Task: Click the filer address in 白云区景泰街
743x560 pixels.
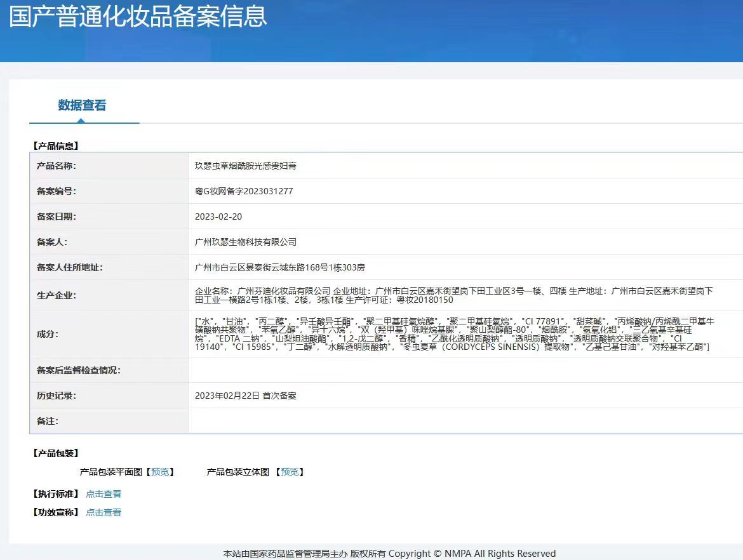Action: click(279, 267)
